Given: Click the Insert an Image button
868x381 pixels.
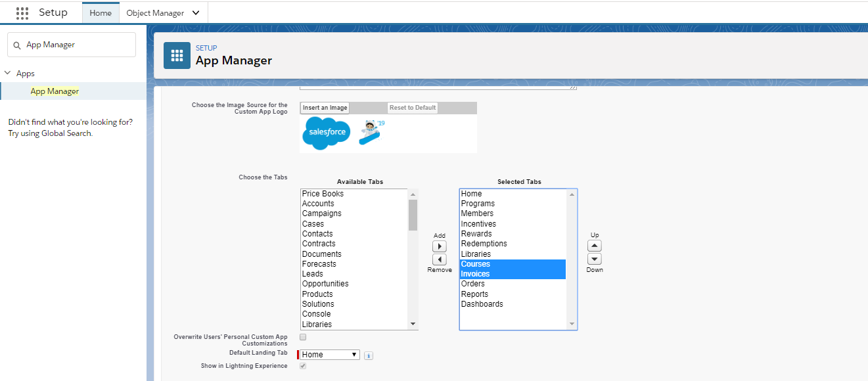Looking at the screenshot, I should (x=325, y=108).
